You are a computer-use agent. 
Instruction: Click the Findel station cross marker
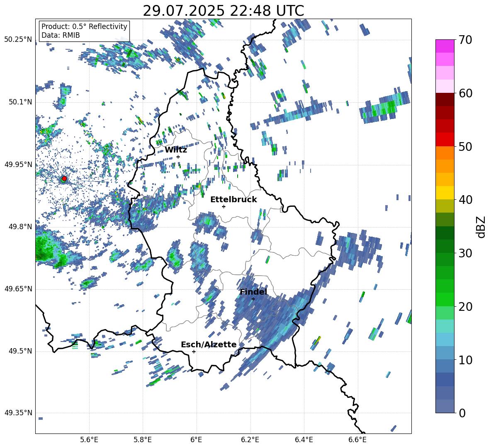point(253,299)
